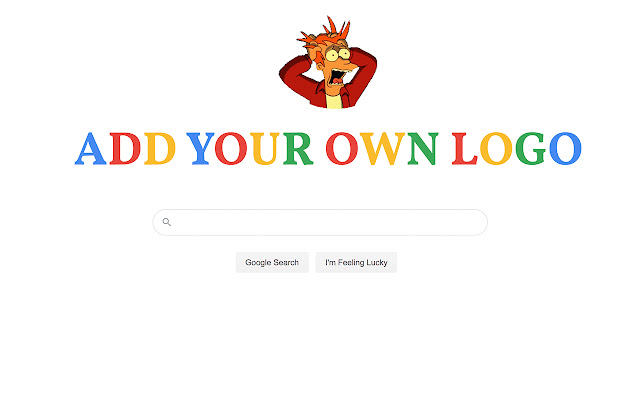Click the yellow letter U in YOUR
The image size is (640, 400).
pos(265,149)
